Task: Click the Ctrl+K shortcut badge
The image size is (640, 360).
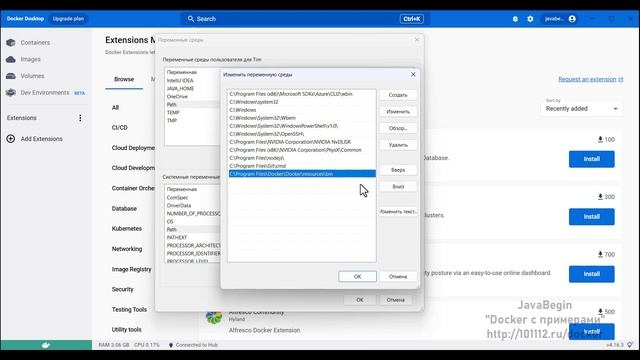Action: pyautogui.click(x=411, y=19)
